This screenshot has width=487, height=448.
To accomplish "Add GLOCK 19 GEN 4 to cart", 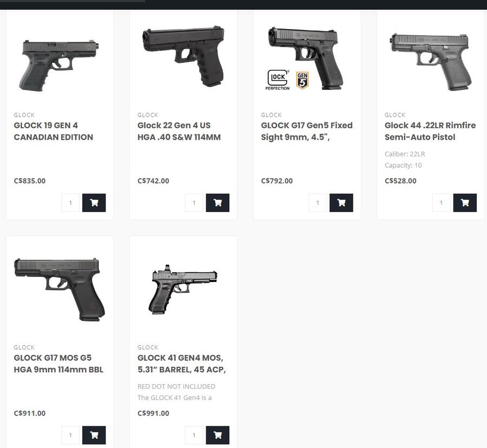I will (94, 203).
